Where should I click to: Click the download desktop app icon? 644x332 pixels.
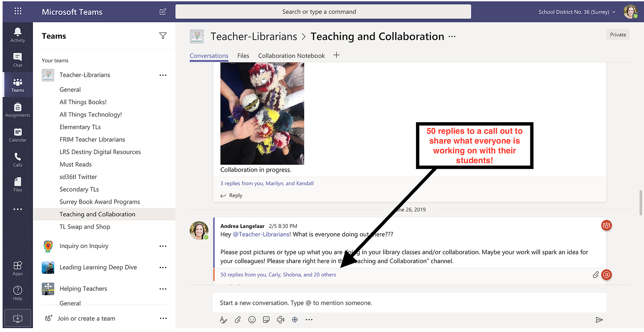point(18,318)
